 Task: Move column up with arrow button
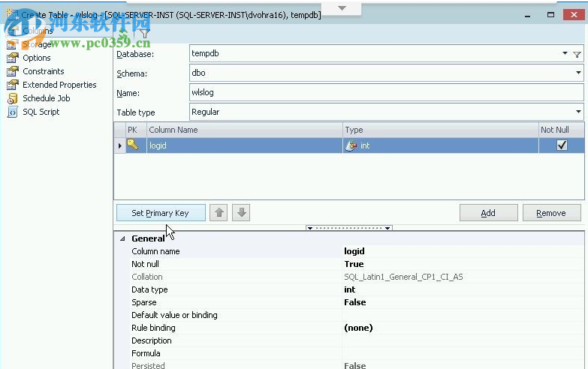(x=219, y=213)
